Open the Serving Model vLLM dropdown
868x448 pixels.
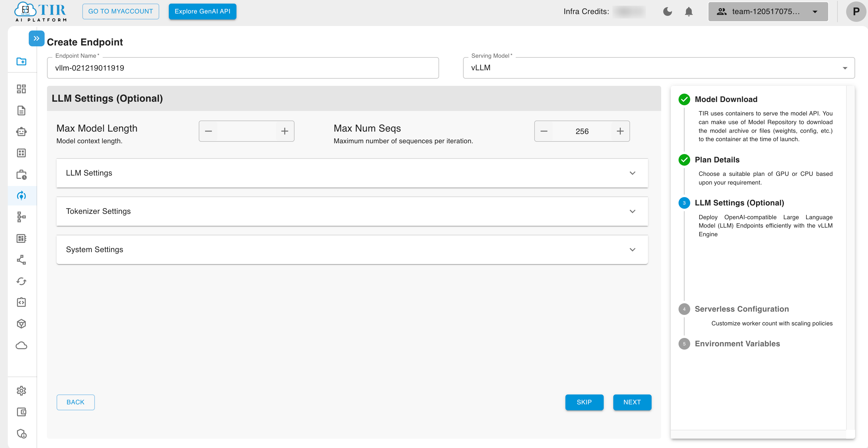coord(659,68)
